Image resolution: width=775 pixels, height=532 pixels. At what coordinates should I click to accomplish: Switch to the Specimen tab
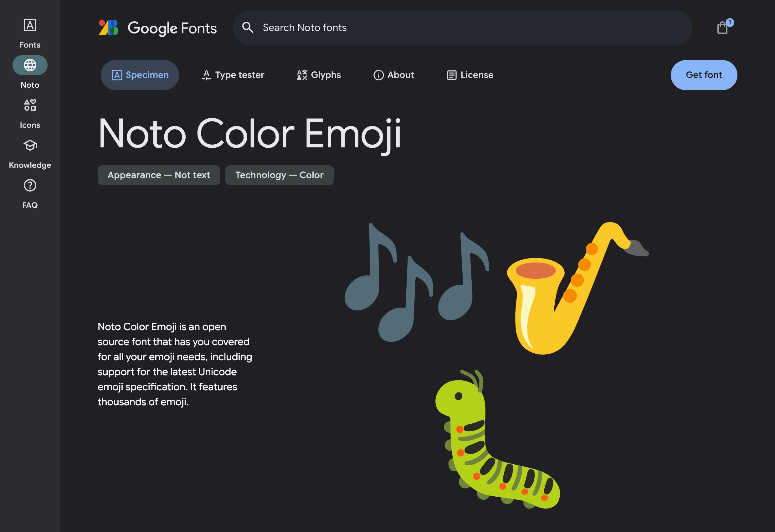click(140, 75)
